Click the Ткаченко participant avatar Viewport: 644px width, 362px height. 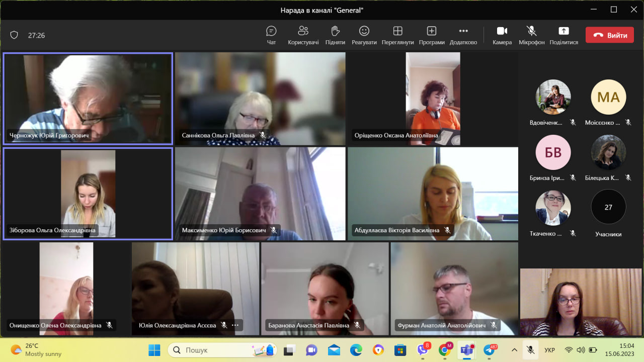pyautogui.click(x=553, y=207)
